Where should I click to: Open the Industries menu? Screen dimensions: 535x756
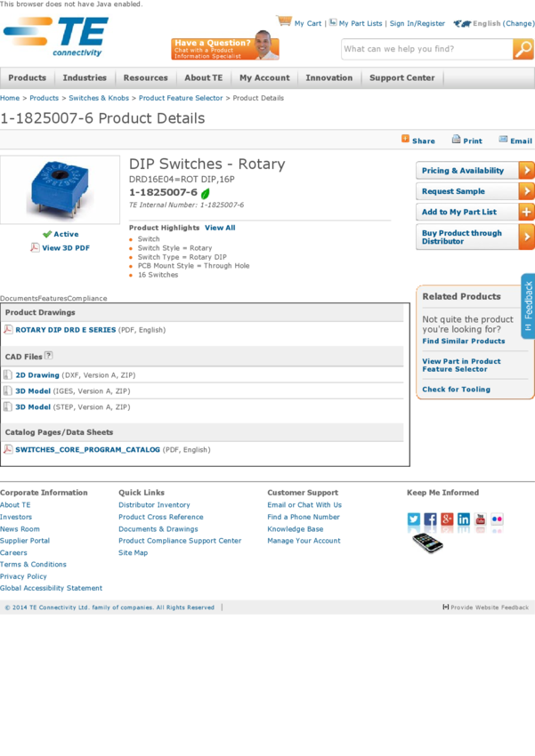(85, 77)
